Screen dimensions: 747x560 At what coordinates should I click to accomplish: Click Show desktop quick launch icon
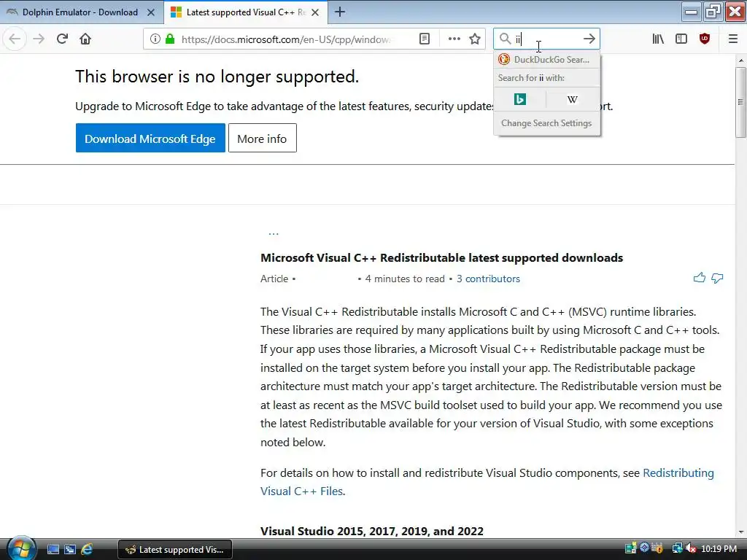click(53, 549)
